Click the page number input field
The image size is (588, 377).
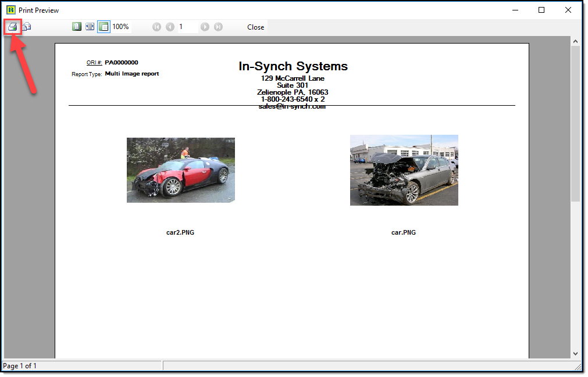pos(187,27)
